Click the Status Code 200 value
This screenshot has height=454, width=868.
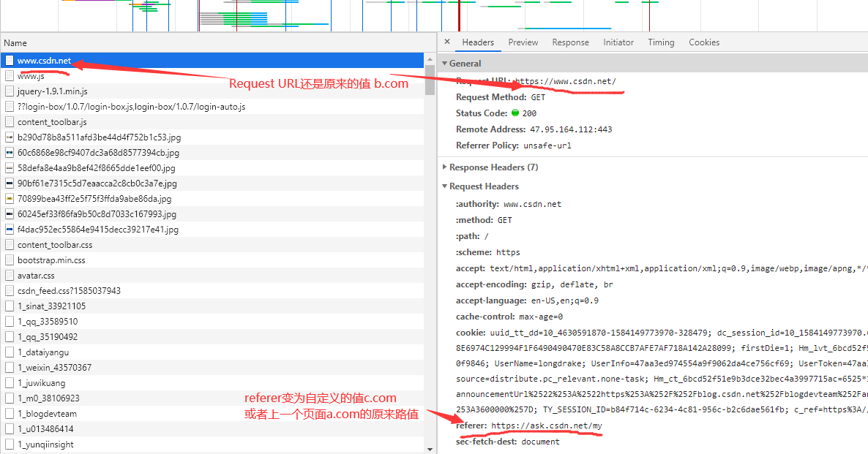529,113
